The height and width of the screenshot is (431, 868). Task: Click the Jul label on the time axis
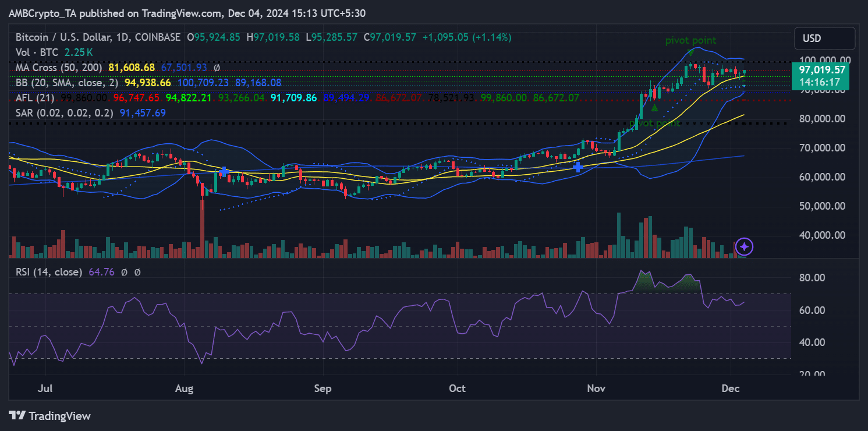(x=44, y=388)
